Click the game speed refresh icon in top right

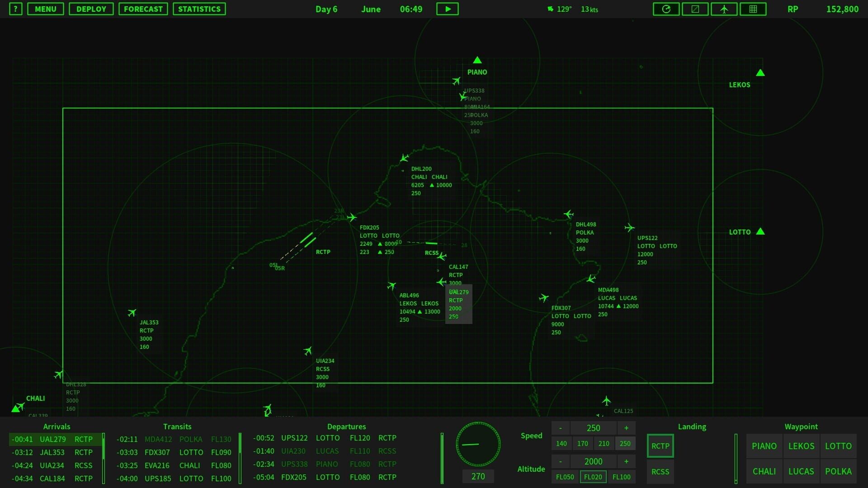coord(666,9)
